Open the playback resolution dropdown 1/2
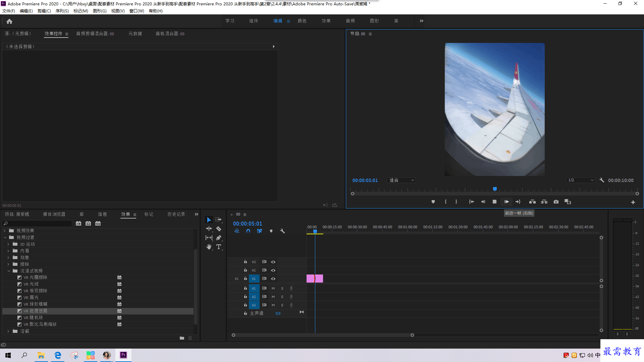The height and width of the screenshot is (362, 644). 581,180
